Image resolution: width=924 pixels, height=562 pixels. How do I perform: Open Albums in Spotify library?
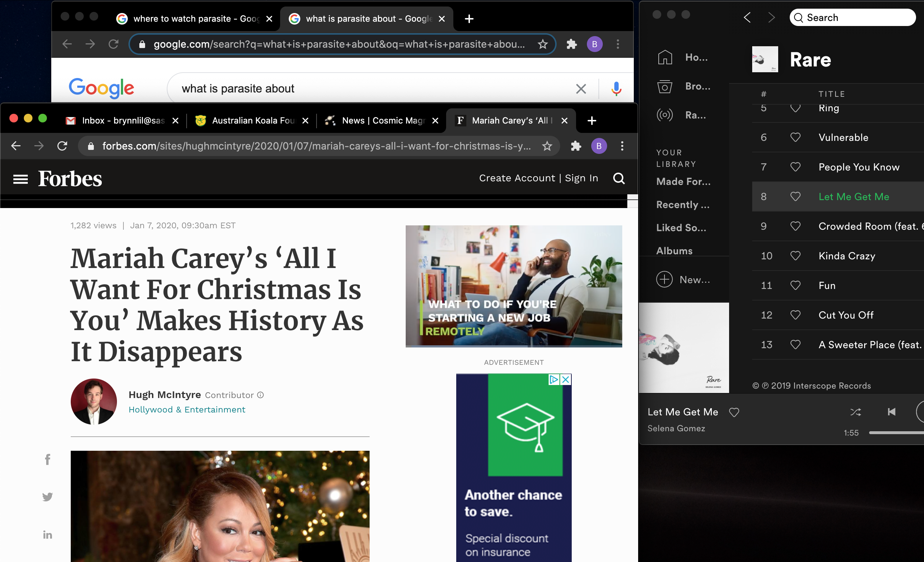click(674, 251)
